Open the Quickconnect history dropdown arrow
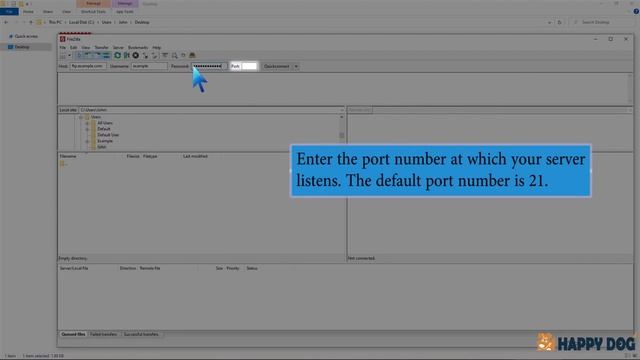 click(x=296, y=66)
